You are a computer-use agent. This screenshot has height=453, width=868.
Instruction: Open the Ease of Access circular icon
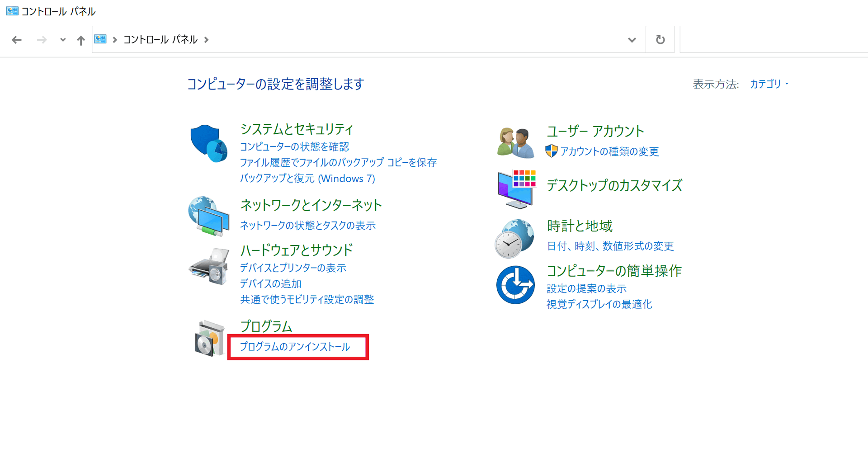[515, 285]
